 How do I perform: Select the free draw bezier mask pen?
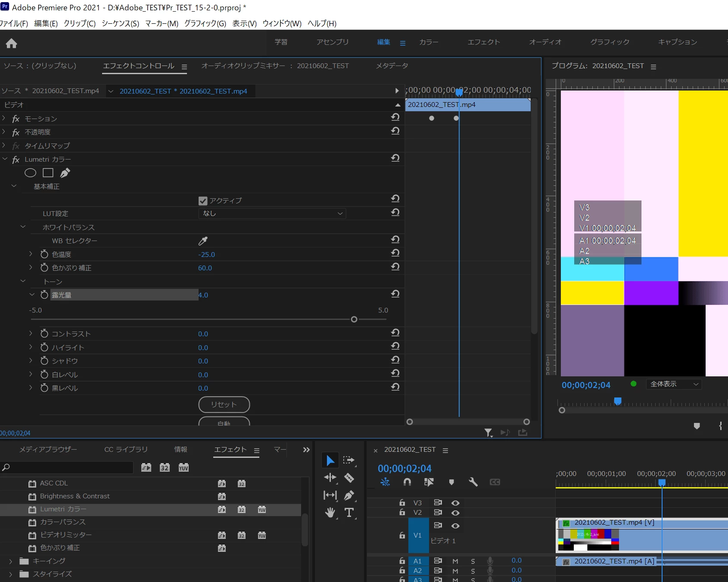tap(65, 173)
